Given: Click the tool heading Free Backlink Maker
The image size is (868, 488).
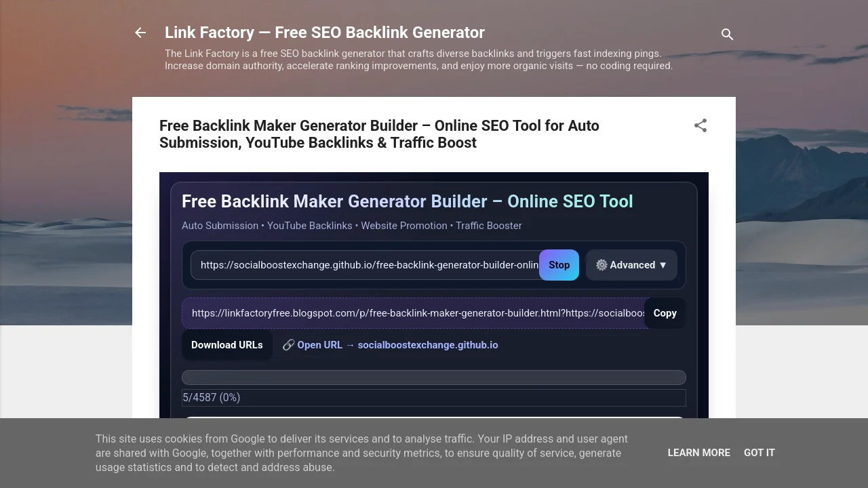Looking at the screenshot, I should 408,201.
